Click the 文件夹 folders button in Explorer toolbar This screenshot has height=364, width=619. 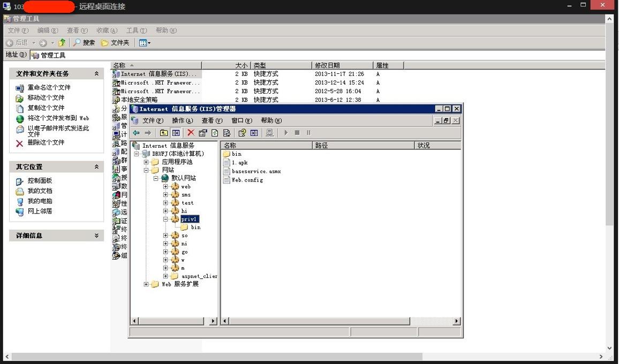pyautogui.click(x=115, y=43)
